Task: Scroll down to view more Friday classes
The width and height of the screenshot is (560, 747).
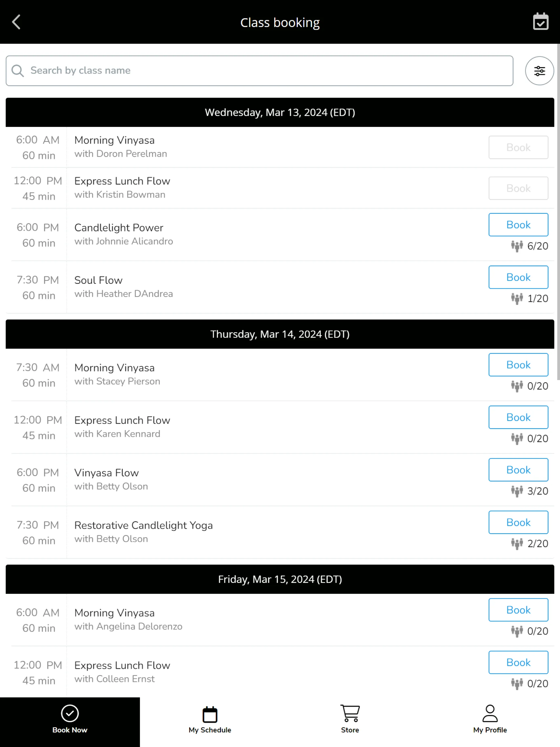Action: coord(280,647)
